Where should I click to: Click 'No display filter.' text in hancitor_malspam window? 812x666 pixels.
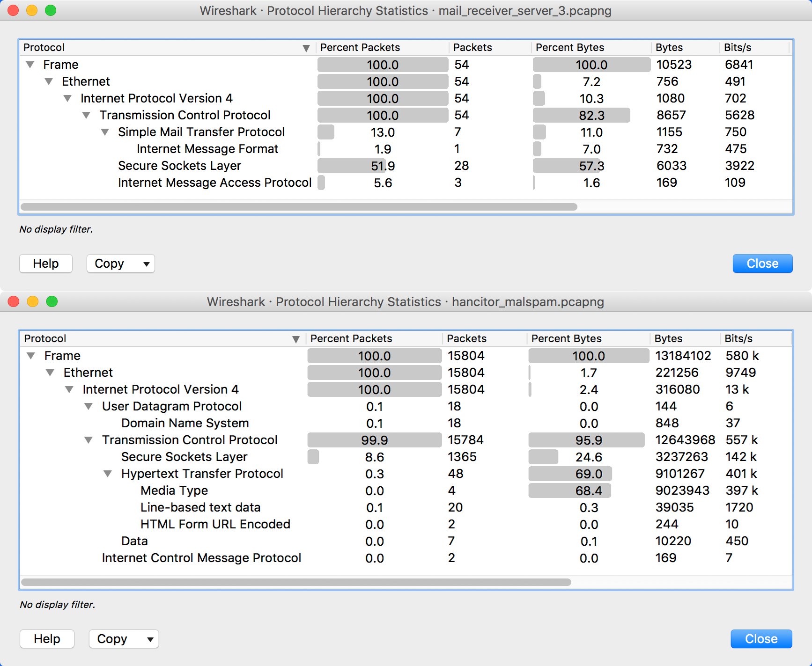click(57, 605)
